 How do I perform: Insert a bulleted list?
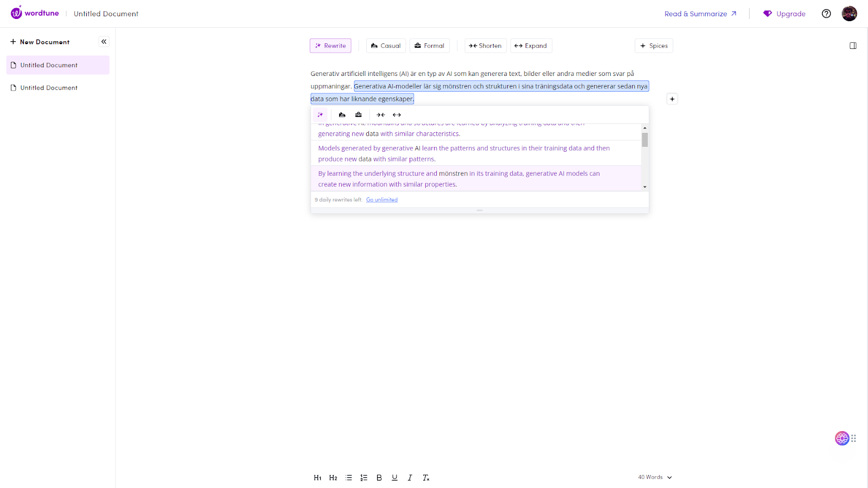[349, 478]
